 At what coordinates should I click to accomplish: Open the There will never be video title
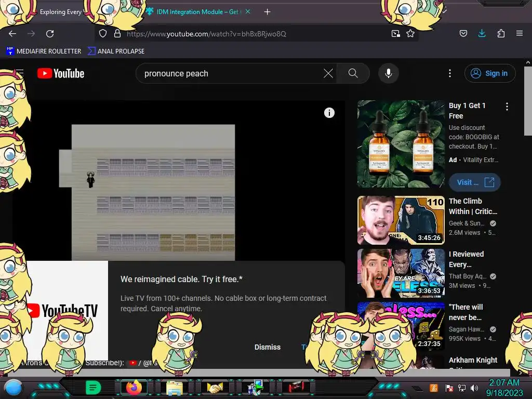click(465, 312)
